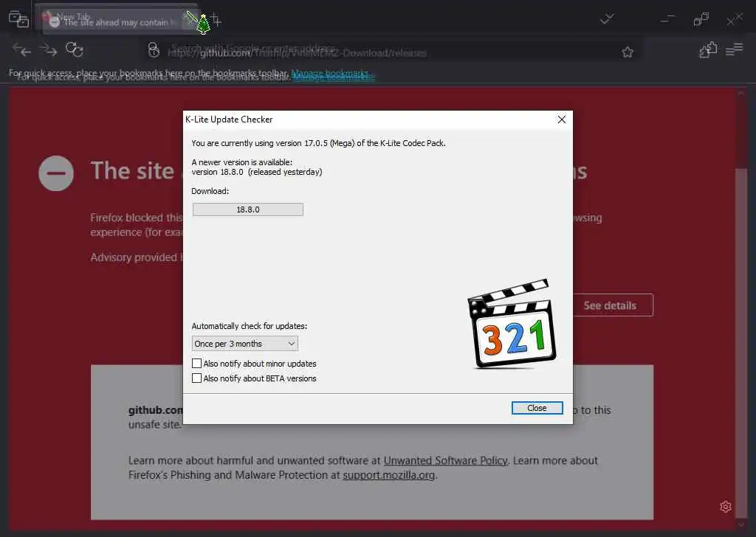
Task: Open the tab overview icon in the browser's top-left corner
Action: point(18,19)
